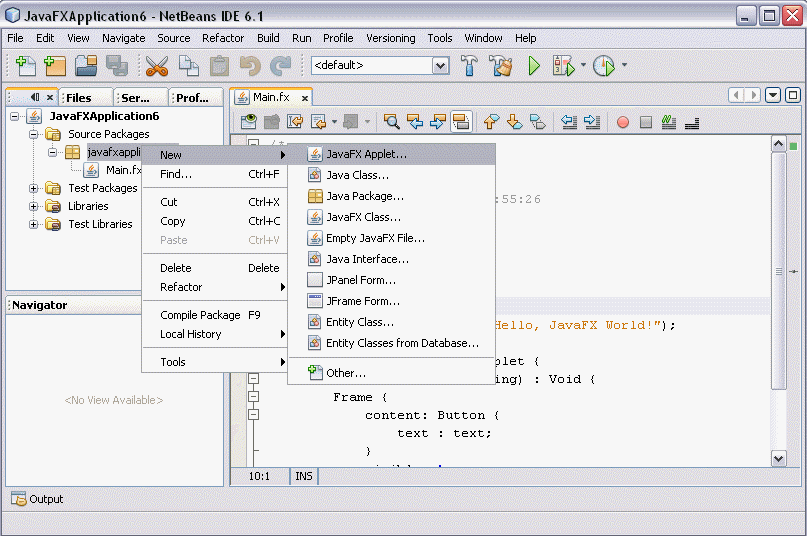This screenshot has width=807, height=536.
Task: Expand the Libraries node
Action: (33, 206)
